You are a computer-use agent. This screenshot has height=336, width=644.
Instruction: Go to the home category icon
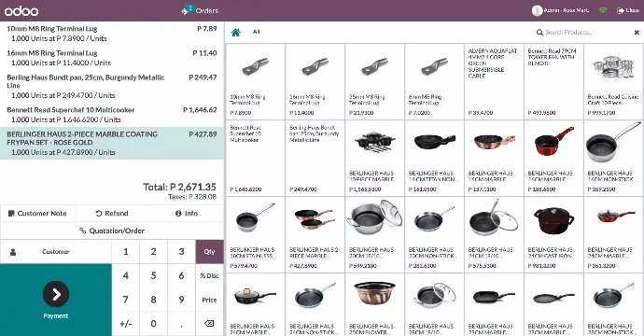click(236, 32)
